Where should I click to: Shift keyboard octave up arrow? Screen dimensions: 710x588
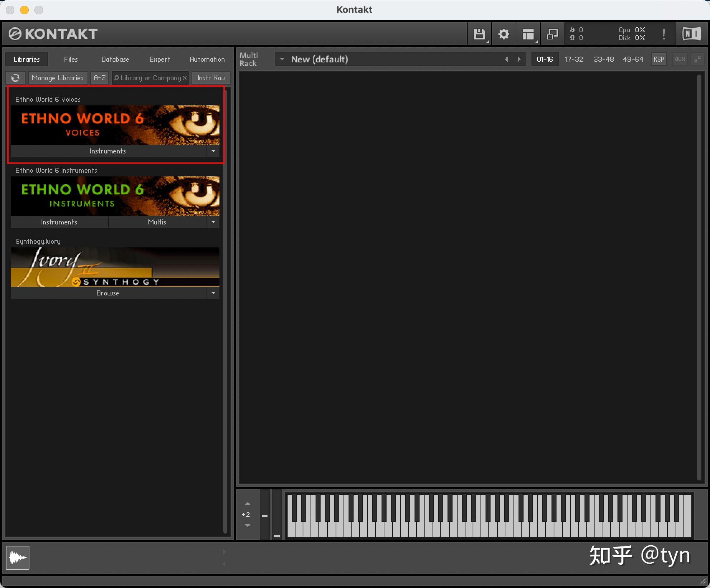(x=247, y=503)
